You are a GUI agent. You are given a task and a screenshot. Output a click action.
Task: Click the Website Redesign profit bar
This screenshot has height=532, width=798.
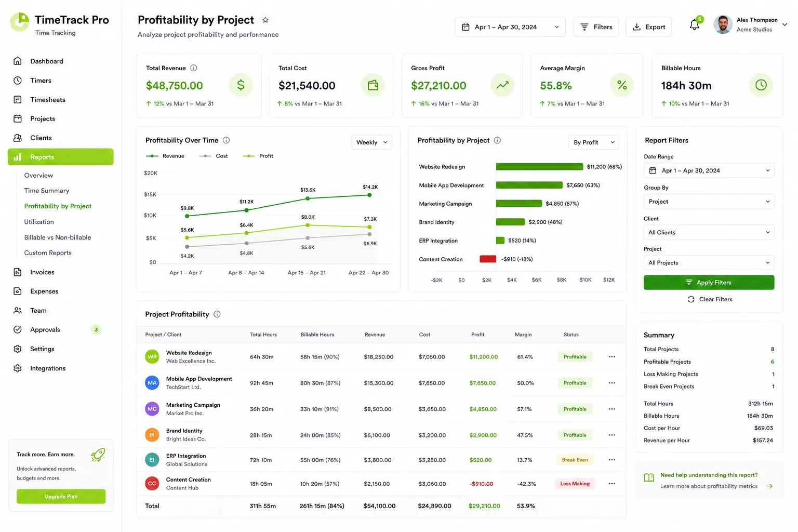539,167
